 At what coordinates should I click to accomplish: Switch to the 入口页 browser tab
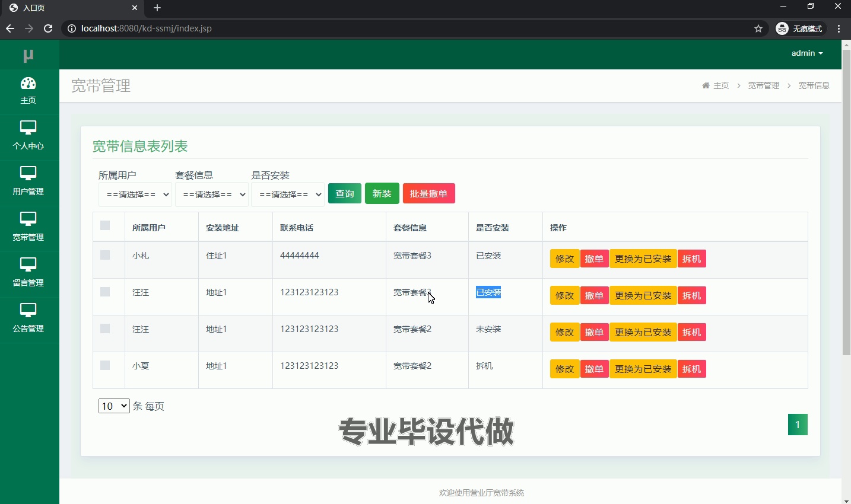(x=71, y=8)
